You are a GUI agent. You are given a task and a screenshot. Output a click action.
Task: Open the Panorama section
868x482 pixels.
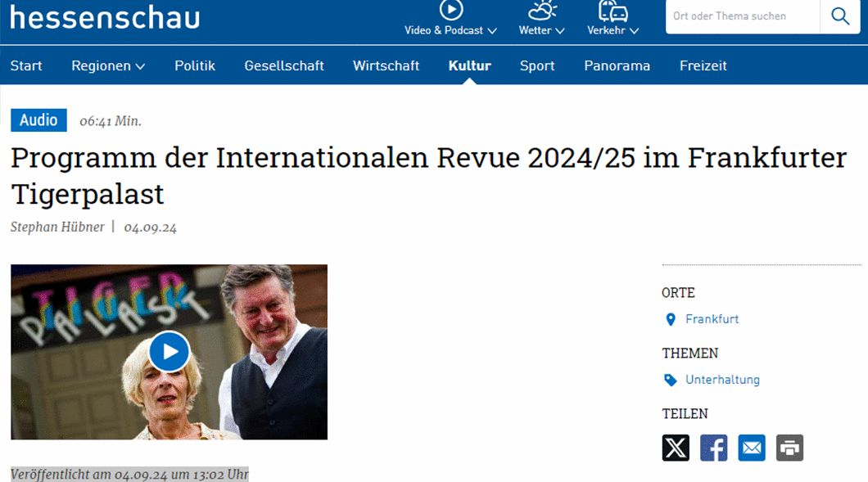pos(617,65)
